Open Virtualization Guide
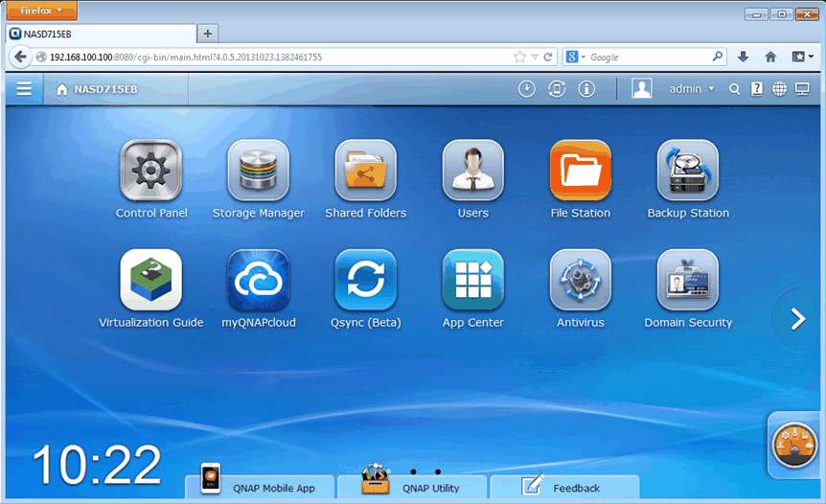 click(x=151, y=281)
